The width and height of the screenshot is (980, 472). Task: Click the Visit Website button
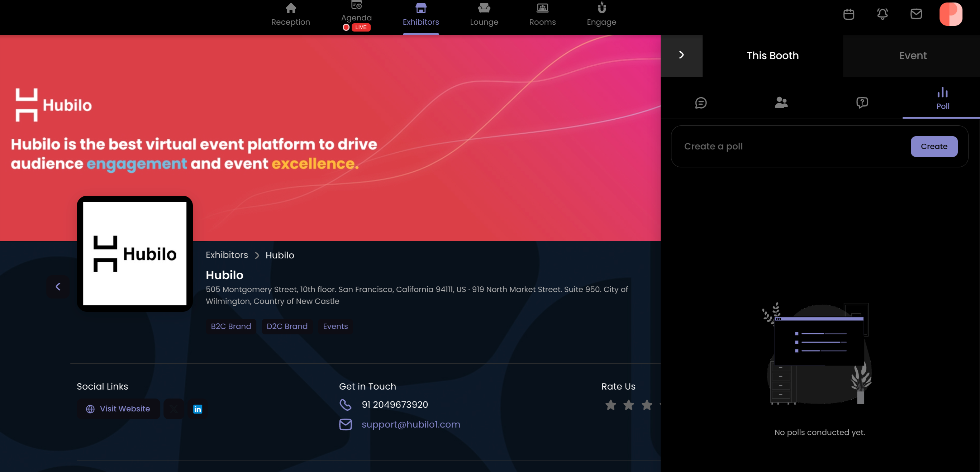pos(118,409)
